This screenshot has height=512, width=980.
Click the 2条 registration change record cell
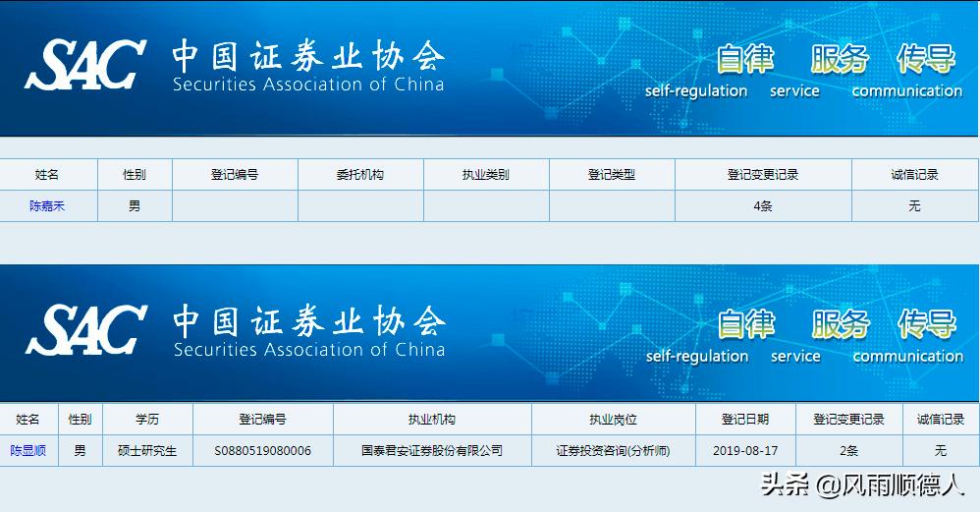848,450
